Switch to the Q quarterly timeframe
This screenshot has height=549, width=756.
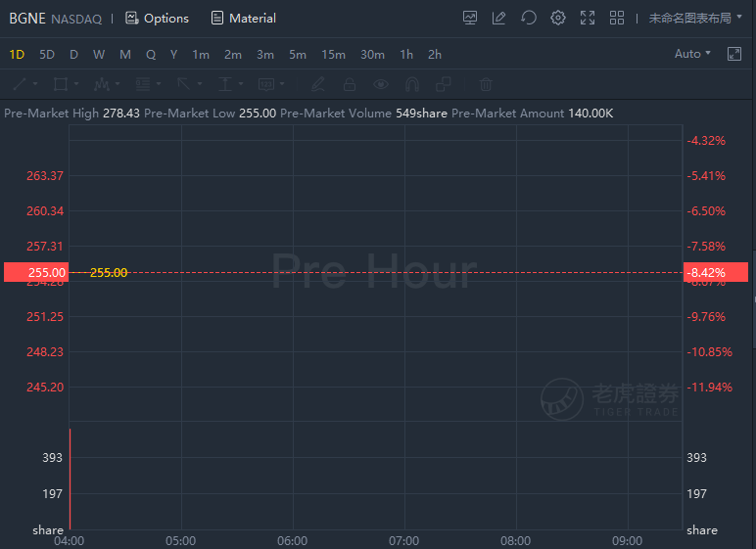point(151,55)
